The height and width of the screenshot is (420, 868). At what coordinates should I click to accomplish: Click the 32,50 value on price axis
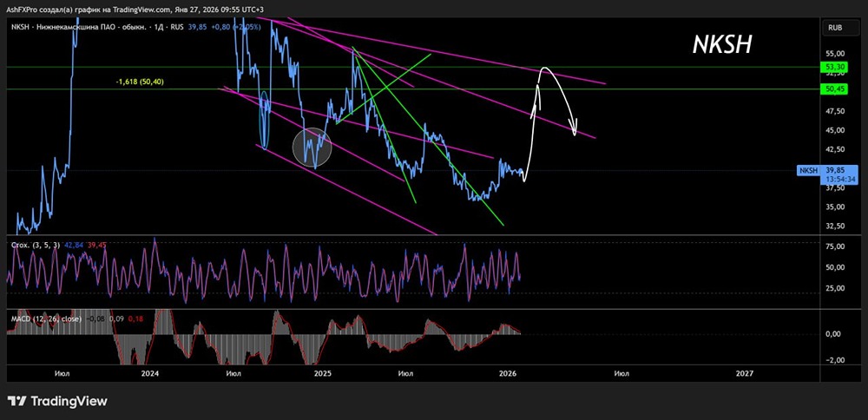834,226
